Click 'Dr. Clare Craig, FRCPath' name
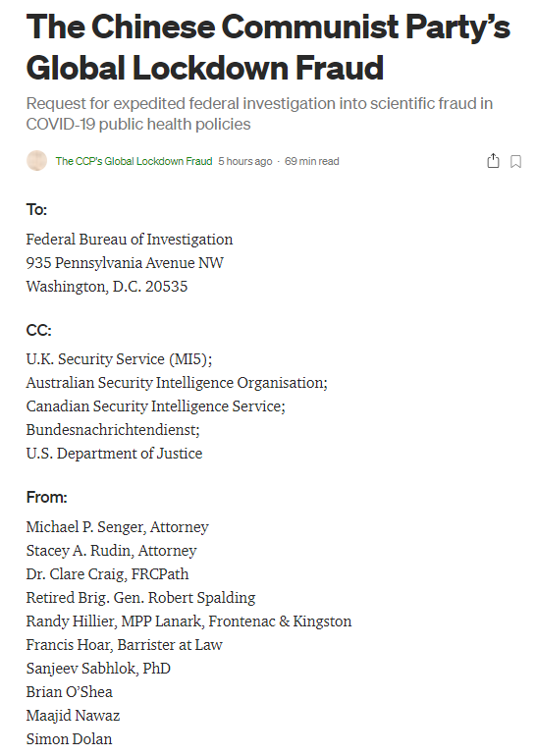Viewport: 536px width, 756px height. coord(107,574)
